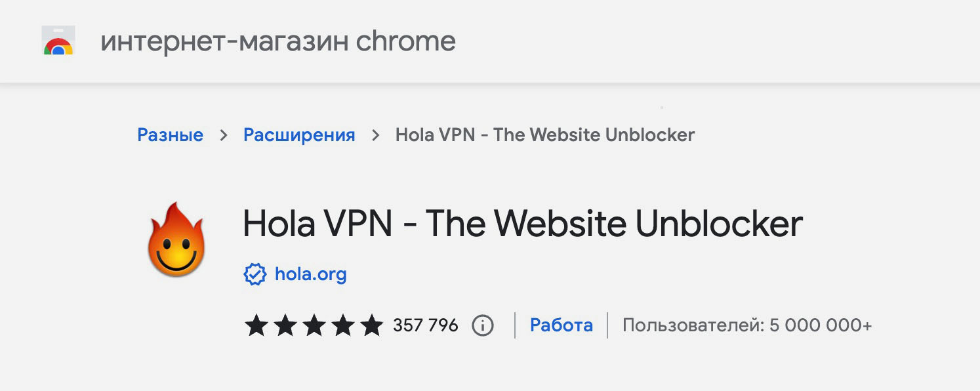Screen dimensions: 980x391
Task: Click the Chrome Web Store logo icon
Action: point(58,41)
